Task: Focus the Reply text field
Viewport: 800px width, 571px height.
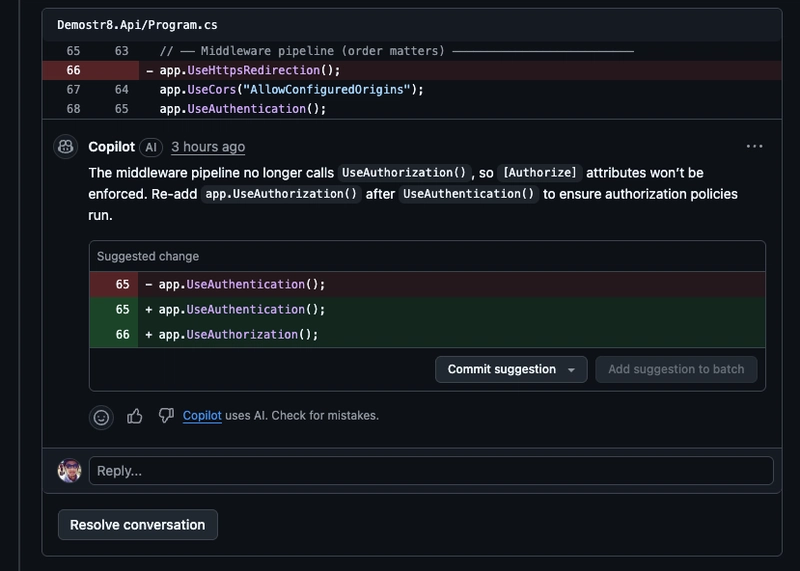Action: click(x=430, y=471)
